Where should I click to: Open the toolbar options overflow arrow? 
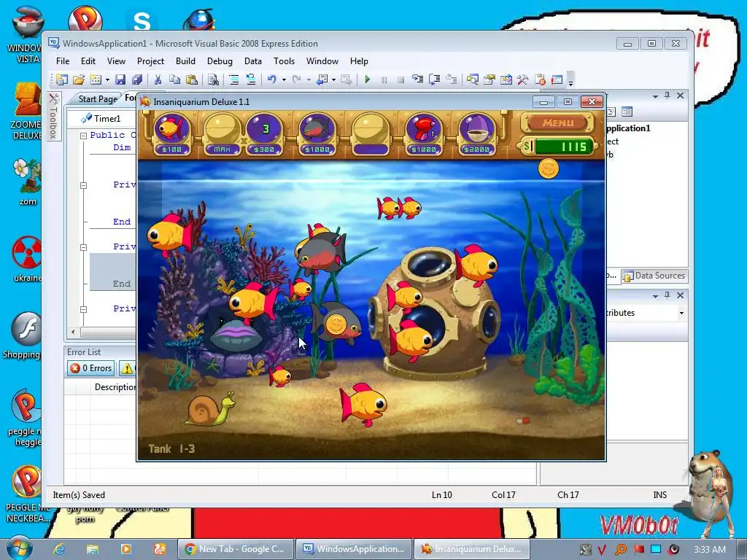tap(570, 80)
